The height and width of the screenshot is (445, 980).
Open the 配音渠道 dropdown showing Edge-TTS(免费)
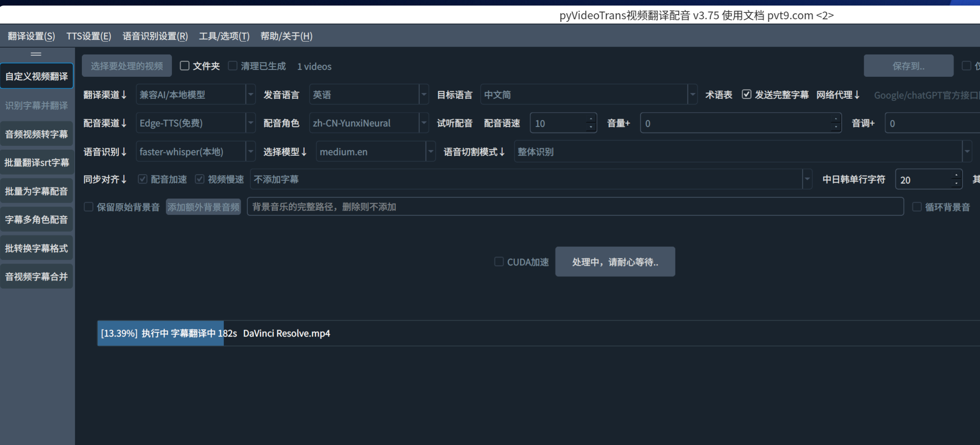click(x=196, y=123)
